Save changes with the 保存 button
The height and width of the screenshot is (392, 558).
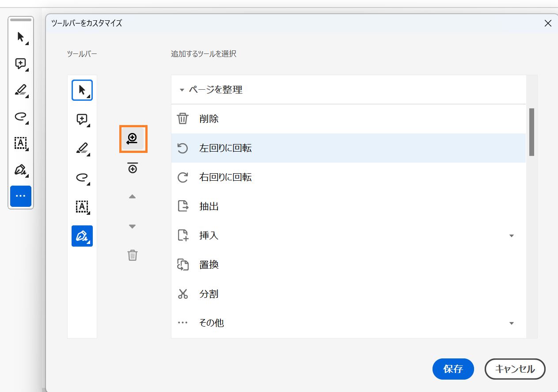[x=453, y=369]
